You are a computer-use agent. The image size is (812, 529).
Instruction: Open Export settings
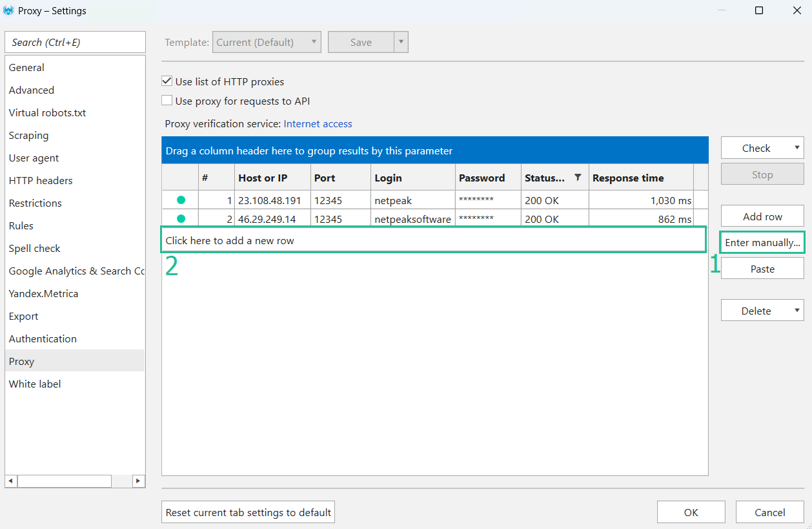click(x=75, y=316)
